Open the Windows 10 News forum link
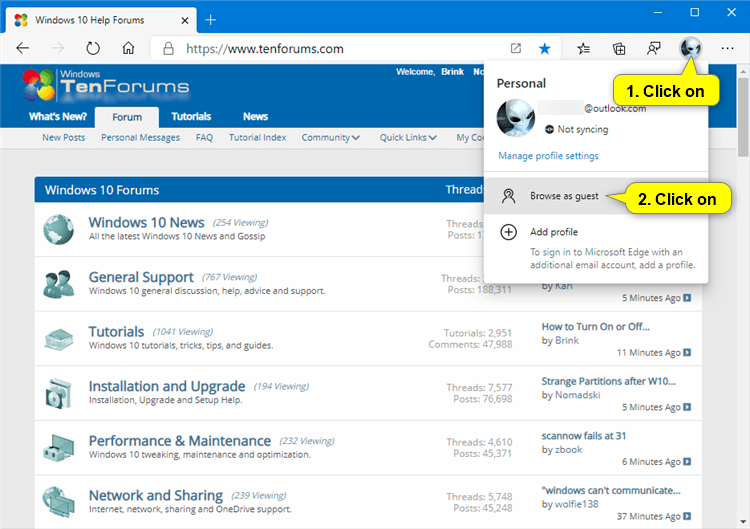Image resolution: width=750 pixels, height=529 pixels. coord(146,222)
